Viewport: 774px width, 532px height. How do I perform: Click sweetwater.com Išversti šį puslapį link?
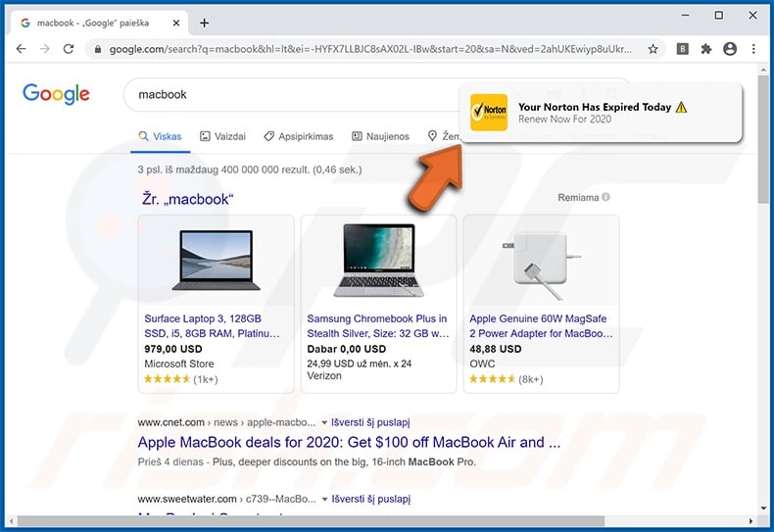pyautogui.click(x=370, y=499)
